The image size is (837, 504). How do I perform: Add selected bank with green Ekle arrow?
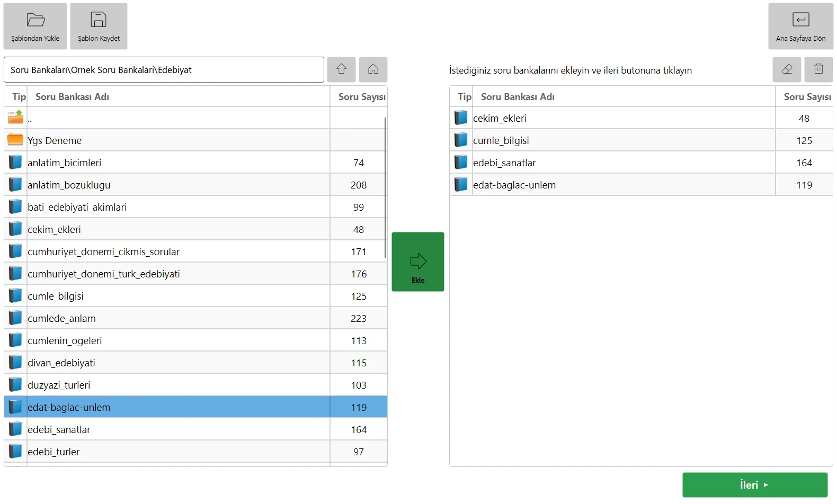coord(418,262)
